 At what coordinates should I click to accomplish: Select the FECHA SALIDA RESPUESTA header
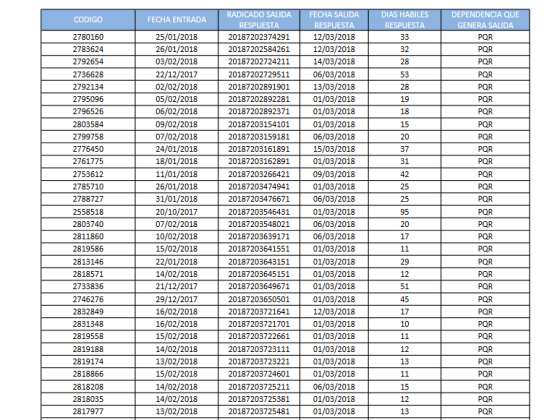click(x=334, y=20)
